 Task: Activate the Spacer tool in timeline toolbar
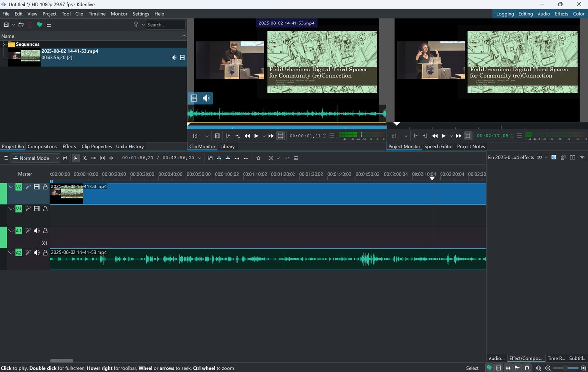tap(94, 158)
